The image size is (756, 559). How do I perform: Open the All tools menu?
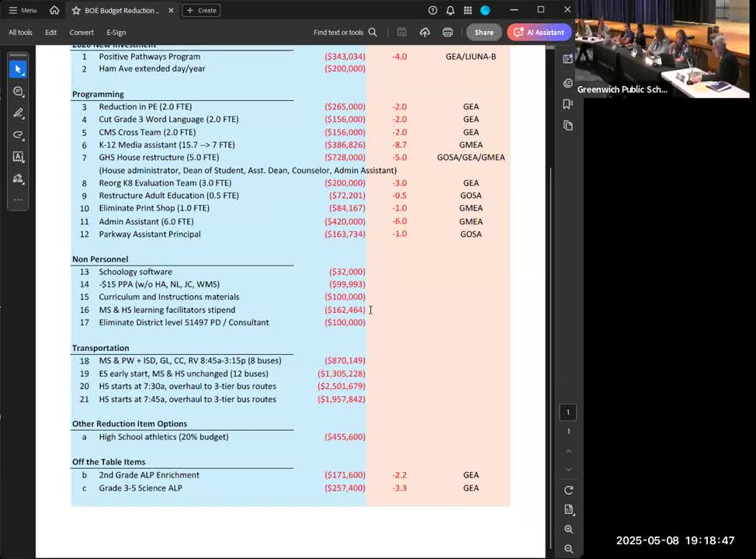click(x=20, y=33)
